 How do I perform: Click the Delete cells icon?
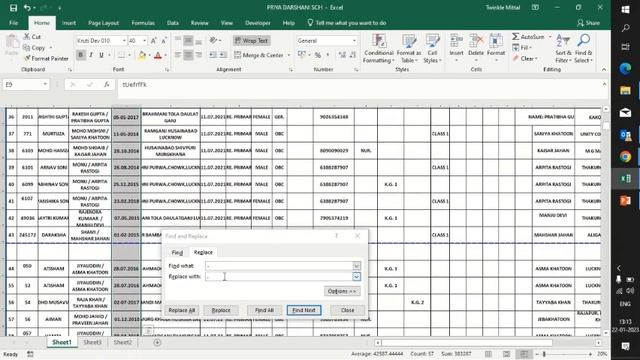476,41
